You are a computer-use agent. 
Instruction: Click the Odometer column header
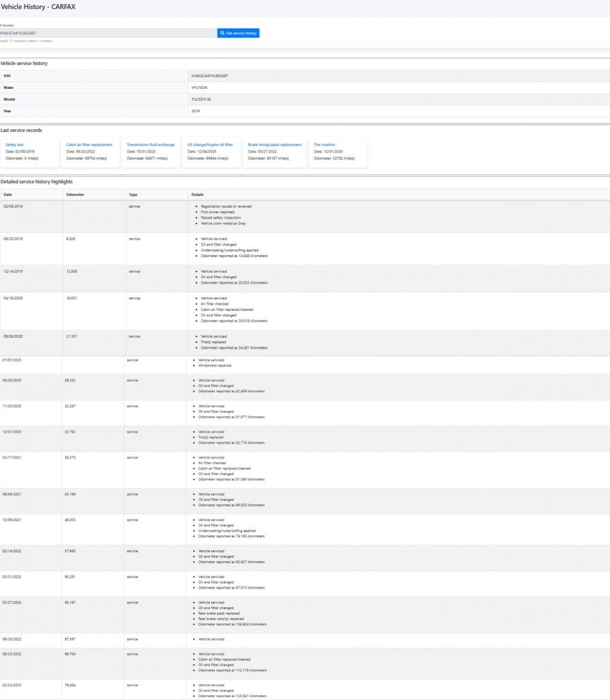click(75, 194)
